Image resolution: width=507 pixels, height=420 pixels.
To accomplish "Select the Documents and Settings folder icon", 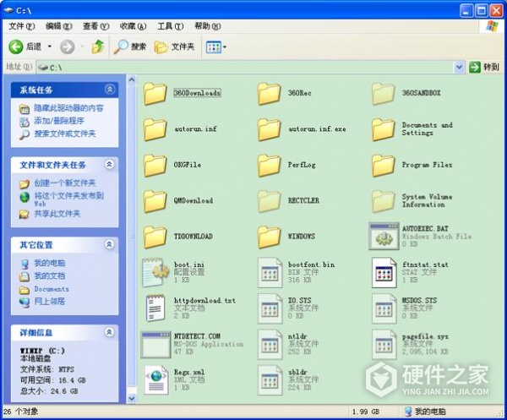I will coord(383,129).
